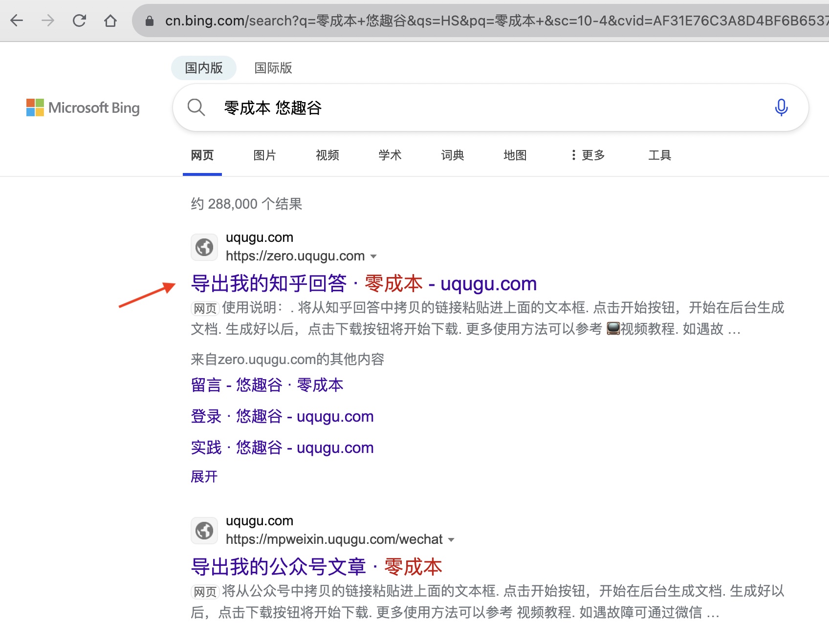Reload the page with refresh icon
The height and width of the screenshot is (644, 829).
[x=79, y=21]
